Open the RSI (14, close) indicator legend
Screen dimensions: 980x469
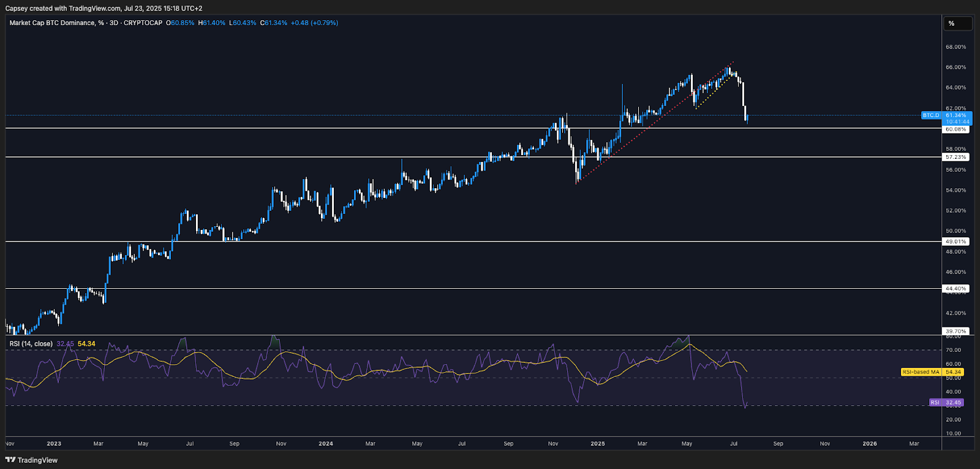coord(31,344)
